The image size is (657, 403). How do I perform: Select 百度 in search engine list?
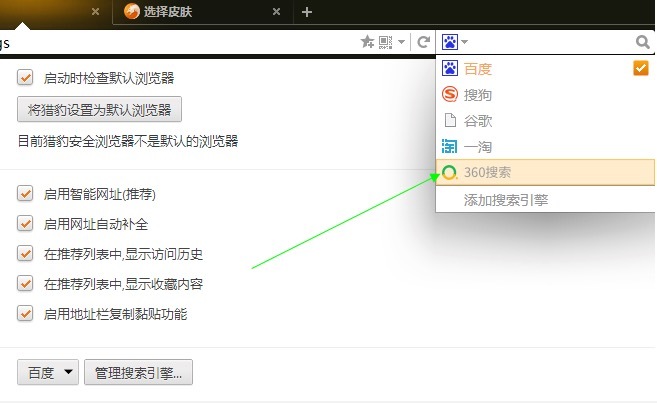click(x=545, y=69)
